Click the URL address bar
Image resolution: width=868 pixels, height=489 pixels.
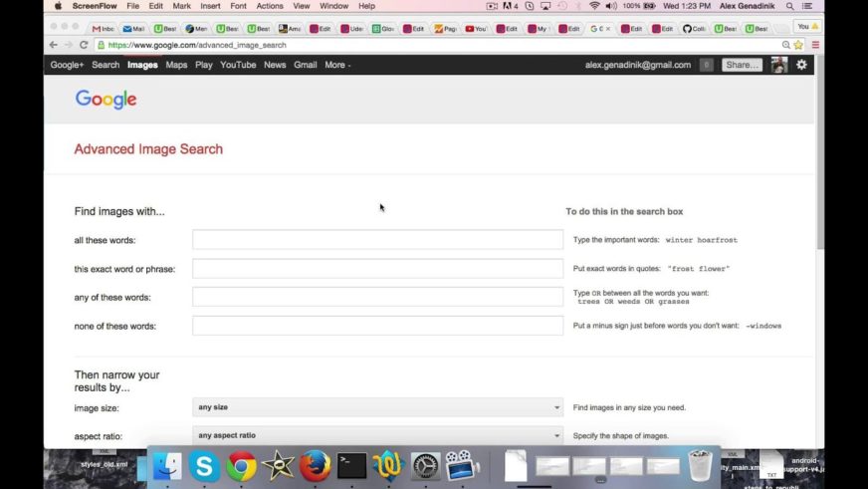tap(437, 45)
